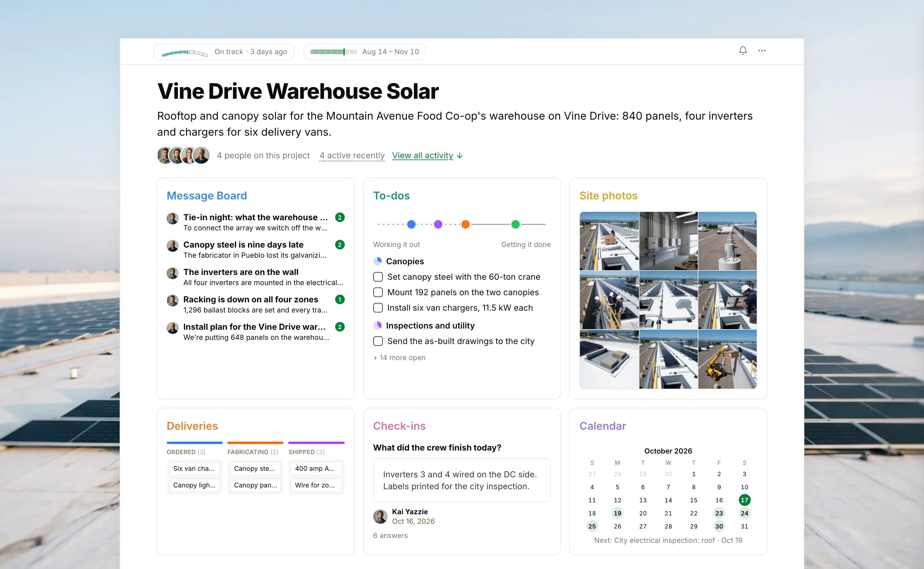
Task: Open the notifications bell
Action: click(x=743, y=50)
